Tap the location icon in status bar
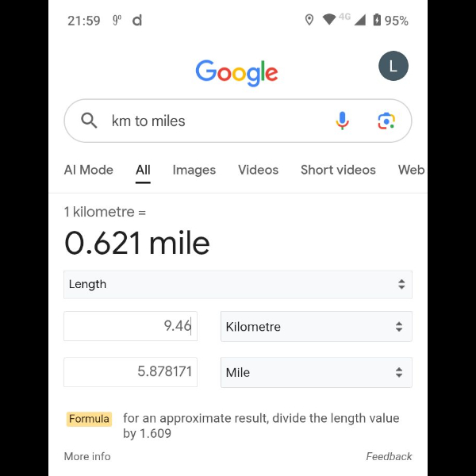Image resolution: width=476 pixels, height=476 pixels. coord(309,20)
